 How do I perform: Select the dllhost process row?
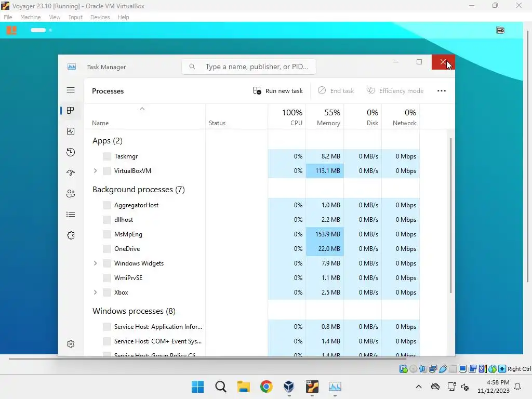click(251, 220)
